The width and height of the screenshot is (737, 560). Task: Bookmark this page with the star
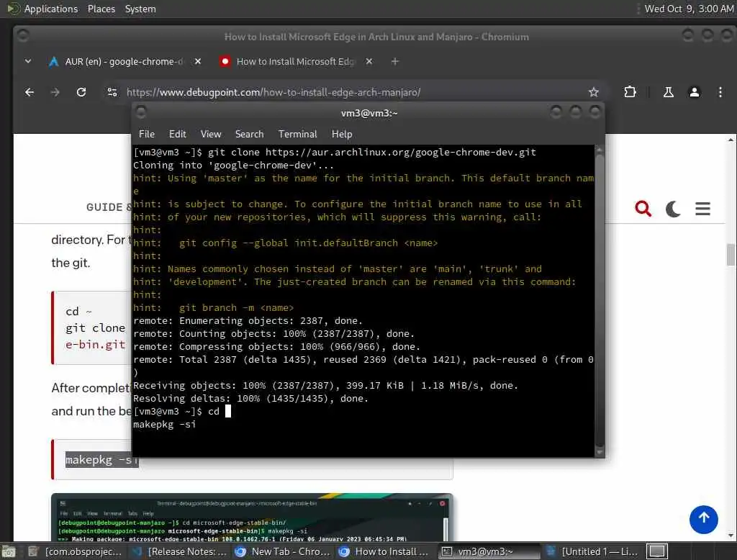coord(594,92)
